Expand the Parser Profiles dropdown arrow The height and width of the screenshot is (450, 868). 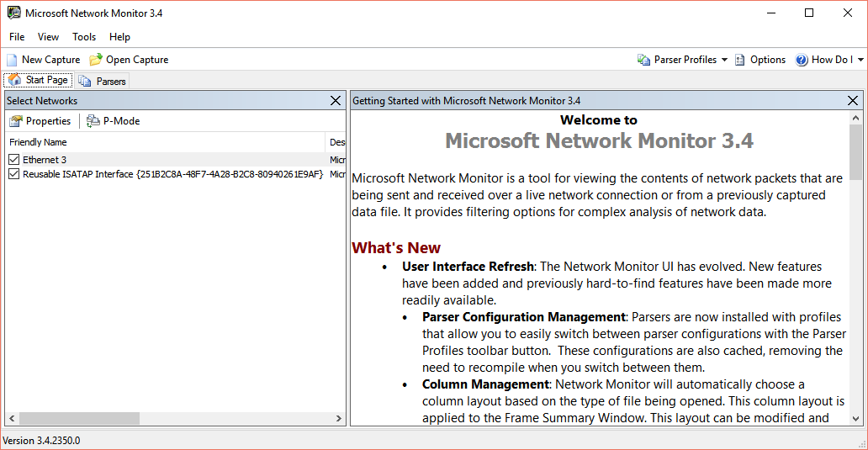[x=724, y=60]
